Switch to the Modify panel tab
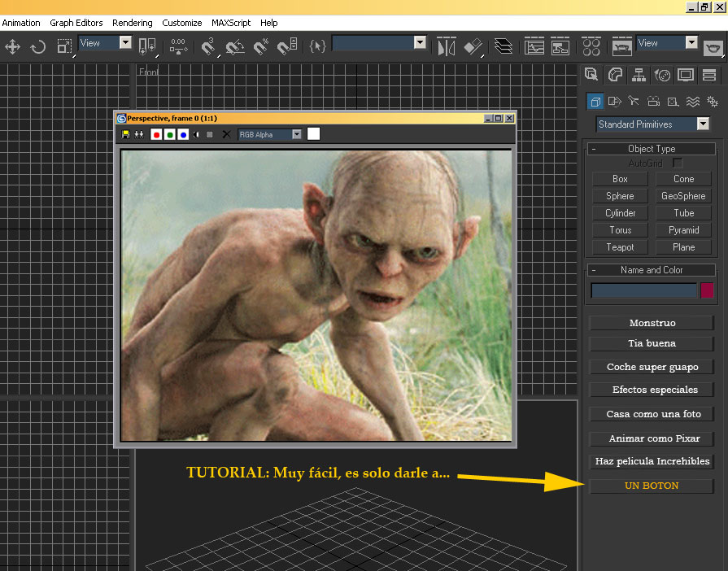Image resolution: width=728 pixels, height=571 pixels. click(x=615, y=74)
